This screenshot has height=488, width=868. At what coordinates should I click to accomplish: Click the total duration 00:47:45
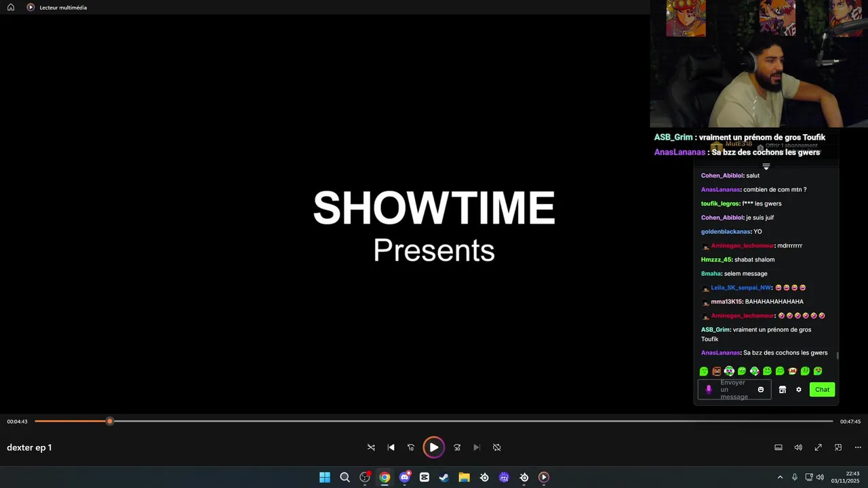click(850, 422)
